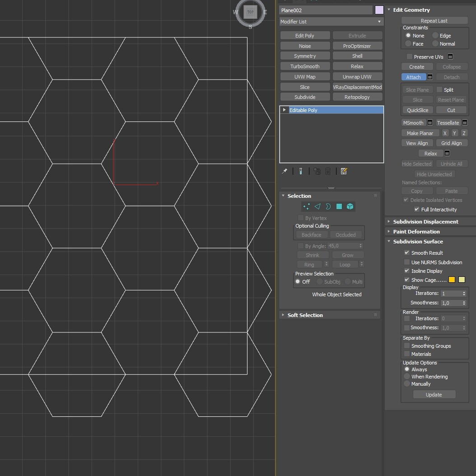
Task: Toggle Show End Result test-tube icon
Action: 300,171
